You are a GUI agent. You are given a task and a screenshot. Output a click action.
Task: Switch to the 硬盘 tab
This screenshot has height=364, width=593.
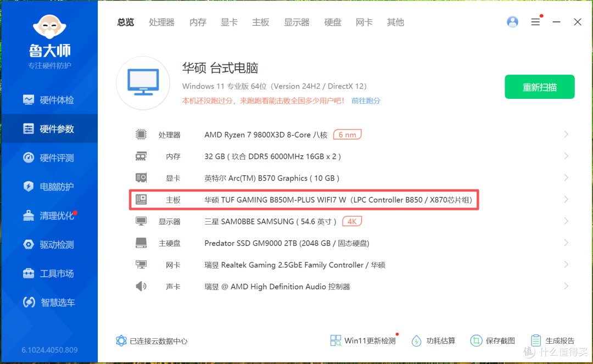[333, 23]
